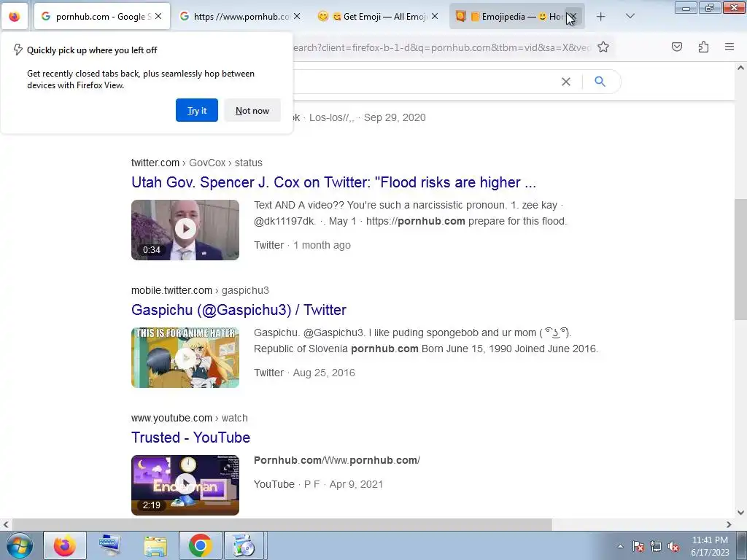This screenshot has width=747, height=560.
Task: Open Utah Gov. Spencer J. Cox result link
Action: click(333, 182)
